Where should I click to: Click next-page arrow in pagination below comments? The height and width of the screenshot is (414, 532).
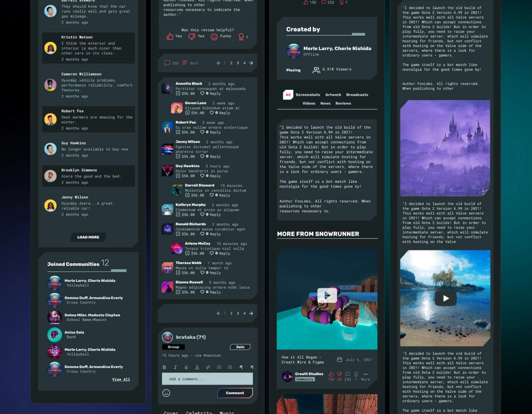click(251, 313)
